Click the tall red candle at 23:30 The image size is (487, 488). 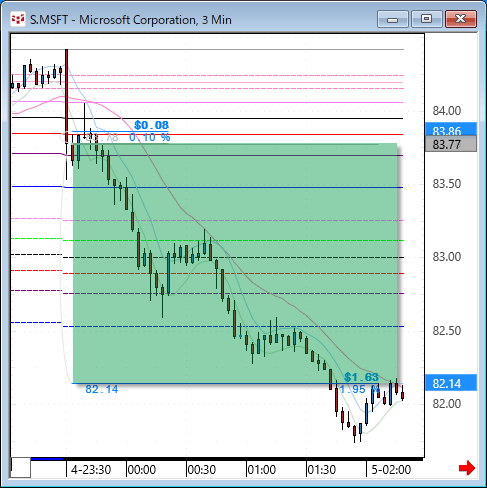coord(67,96)
